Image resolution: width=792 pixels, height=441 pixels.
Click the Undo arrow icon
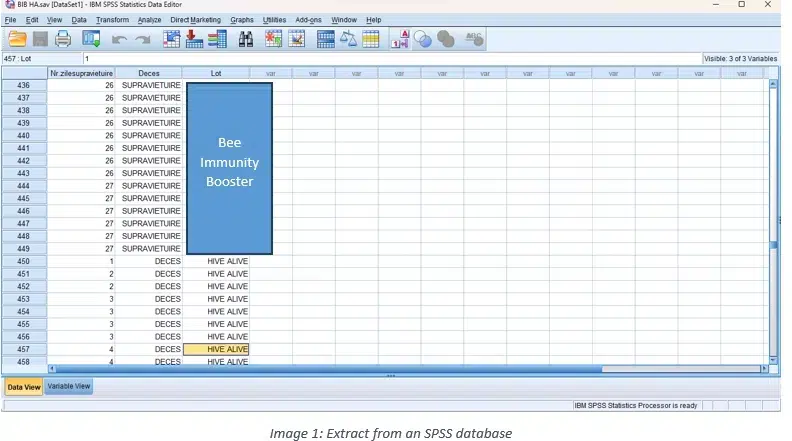[x=119, y=39]
